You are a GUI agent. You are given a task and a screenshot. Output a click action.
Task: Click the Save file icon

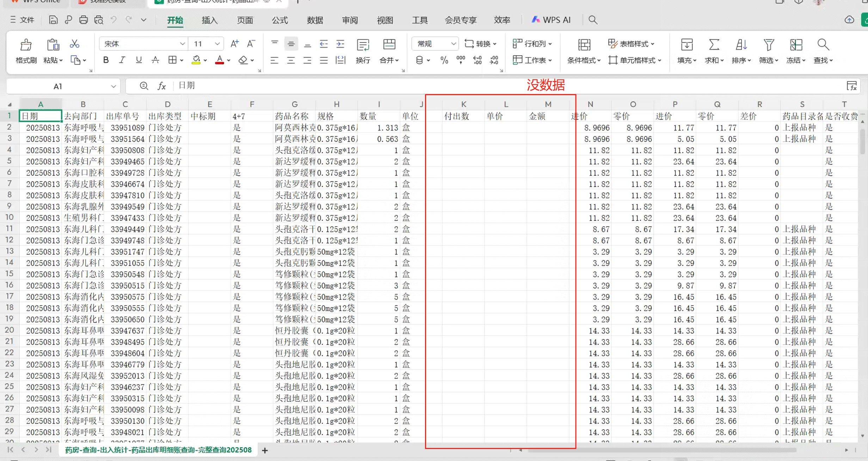coord(53,20)
